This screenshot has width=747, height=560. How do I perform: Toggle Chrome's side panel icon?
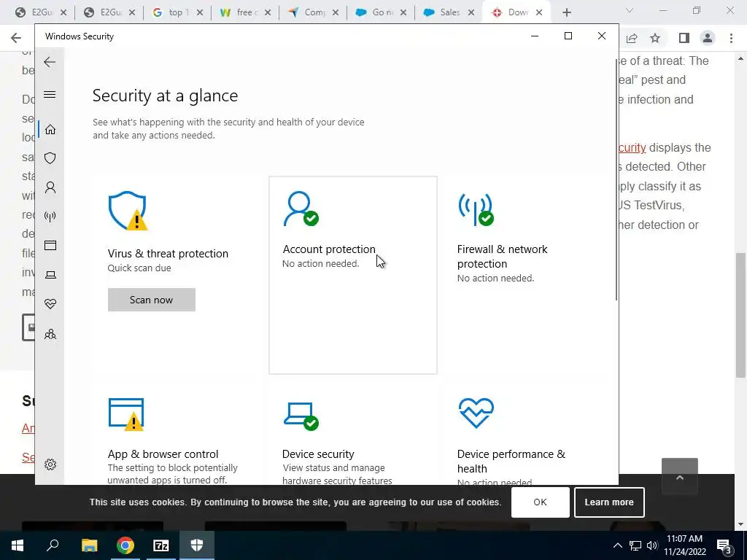[684, 38]
